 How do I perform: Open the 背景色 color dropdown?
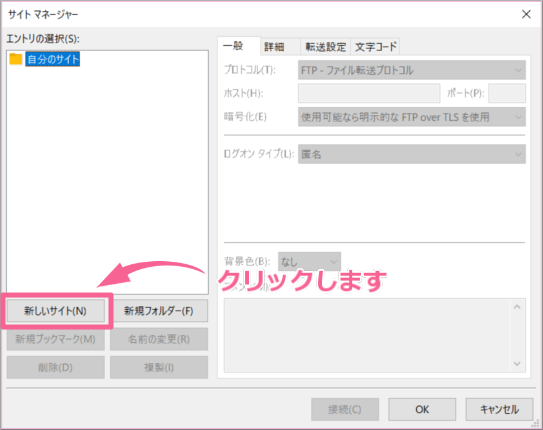pos(309,261)
